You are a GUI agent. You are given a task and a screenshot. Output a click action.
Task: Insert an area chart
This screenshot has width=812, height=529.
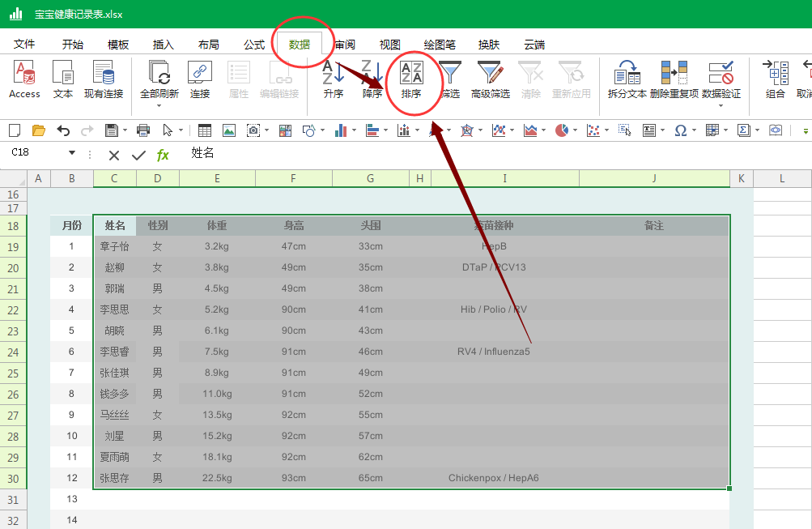(x=529, y=130)
